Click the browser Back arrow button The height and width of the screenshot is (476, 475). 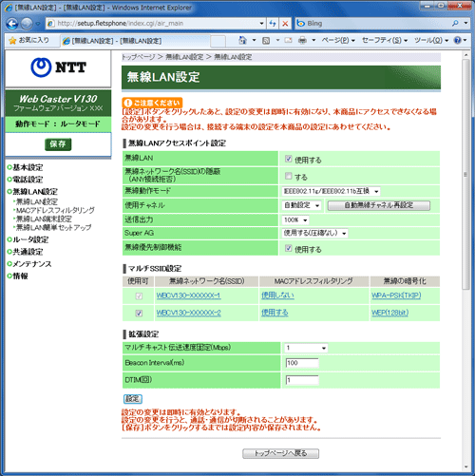12,24
